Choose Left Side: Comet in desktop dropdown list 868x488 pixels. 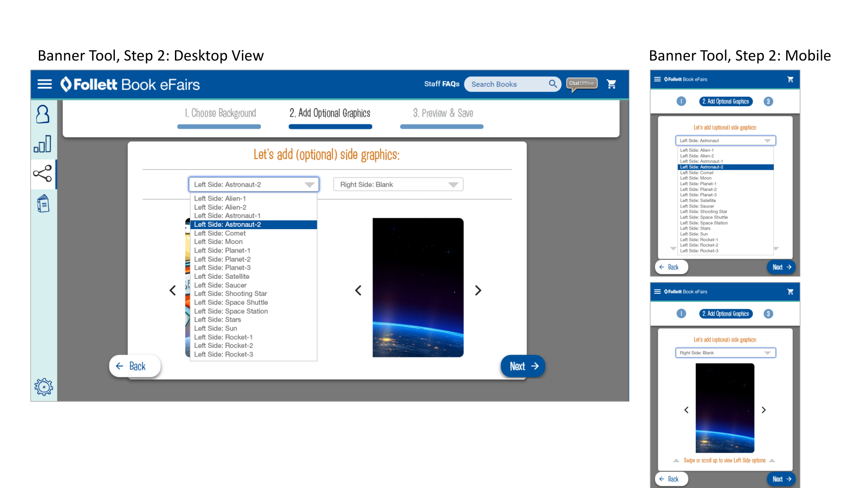coord(254,233)
